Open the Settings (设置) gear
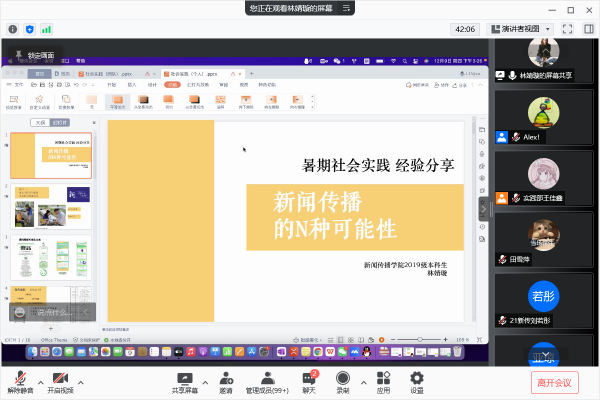 click(417, 378)
